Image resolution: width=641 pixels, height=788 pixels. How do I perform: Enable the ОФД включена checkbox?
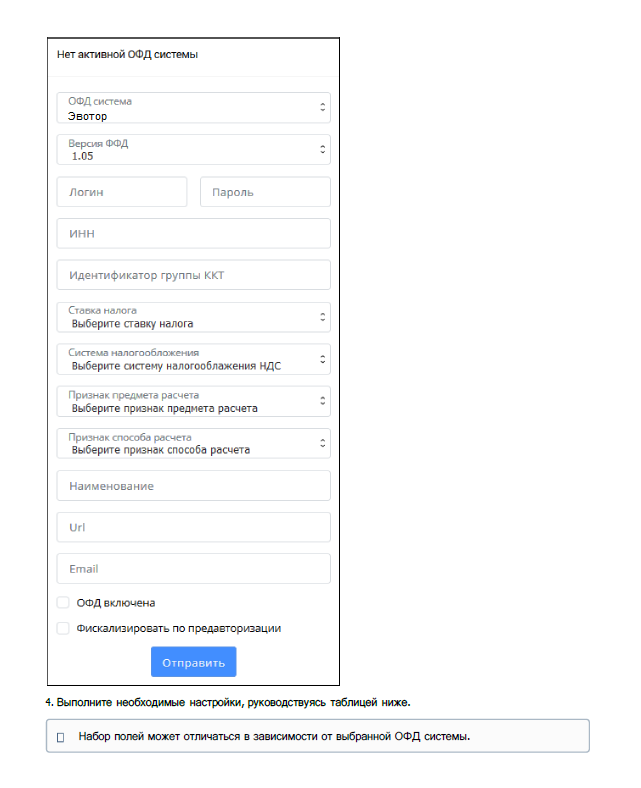coord(63,603)
